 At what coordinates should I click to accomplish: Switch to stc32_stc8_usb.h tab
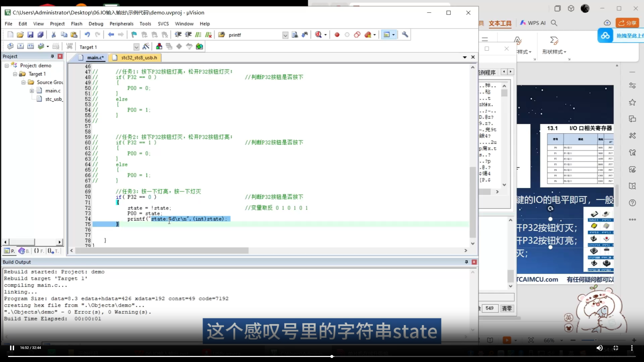(x=139, y=58)
